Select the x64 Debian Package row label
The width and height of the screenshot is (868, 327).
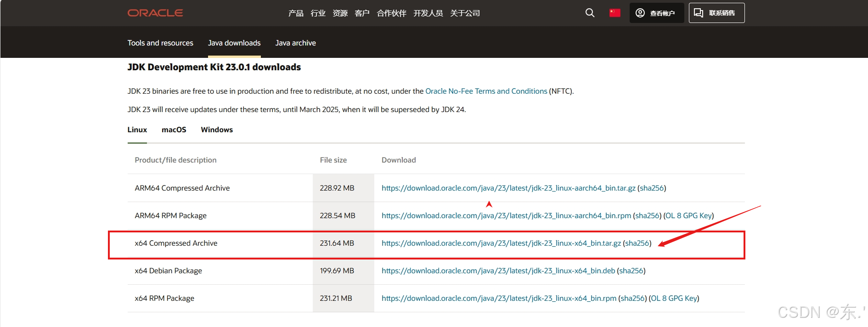click(x=168, y=271)
